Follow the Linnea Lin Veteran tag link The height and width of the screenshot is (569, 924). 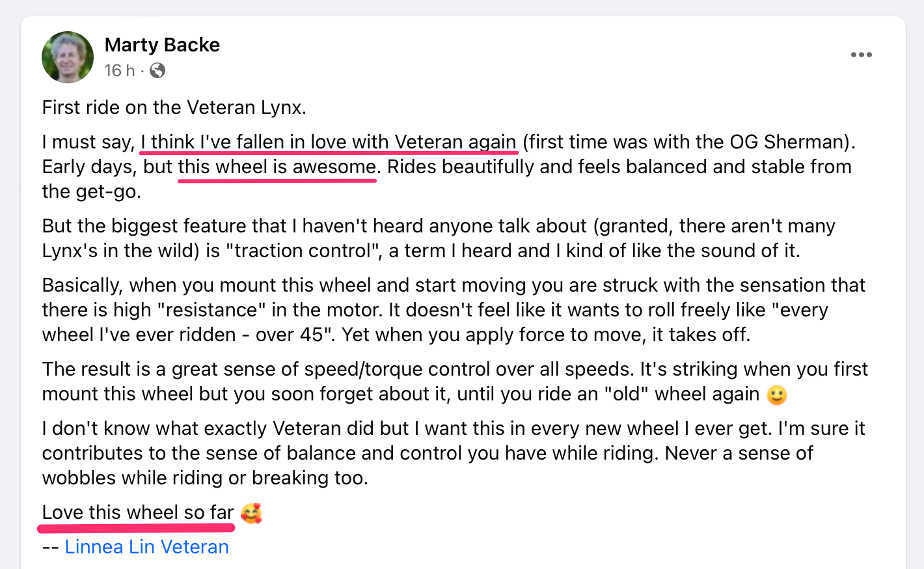coord(146,547)
